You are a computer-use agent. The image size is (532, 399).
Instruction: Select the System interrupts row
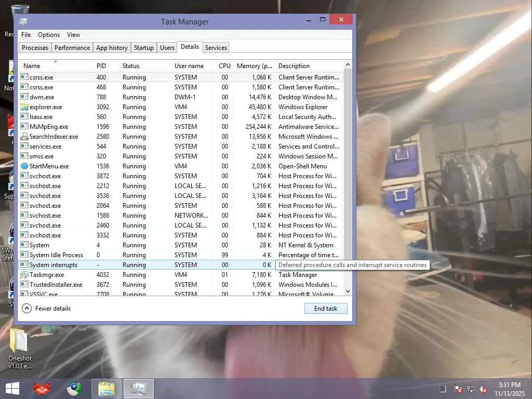click(x=181, y=264)
